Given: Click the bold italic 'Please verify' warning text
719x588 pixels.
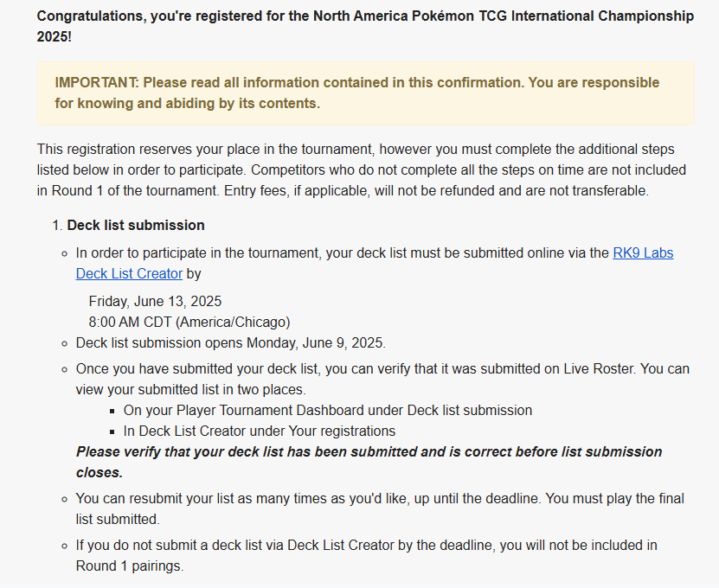Looking at the screenshot, I should coord(369,462).
